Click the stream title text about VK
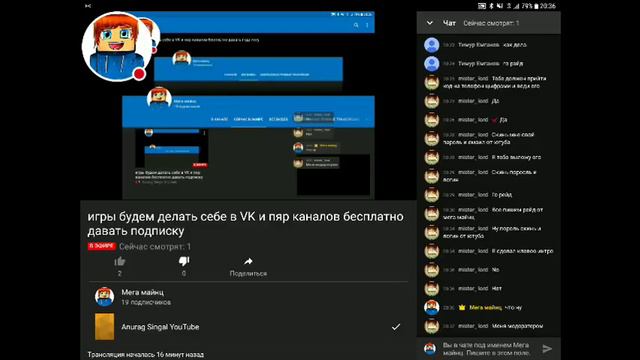The height and width of the screenshot is (360, 640). pos(245,224)
